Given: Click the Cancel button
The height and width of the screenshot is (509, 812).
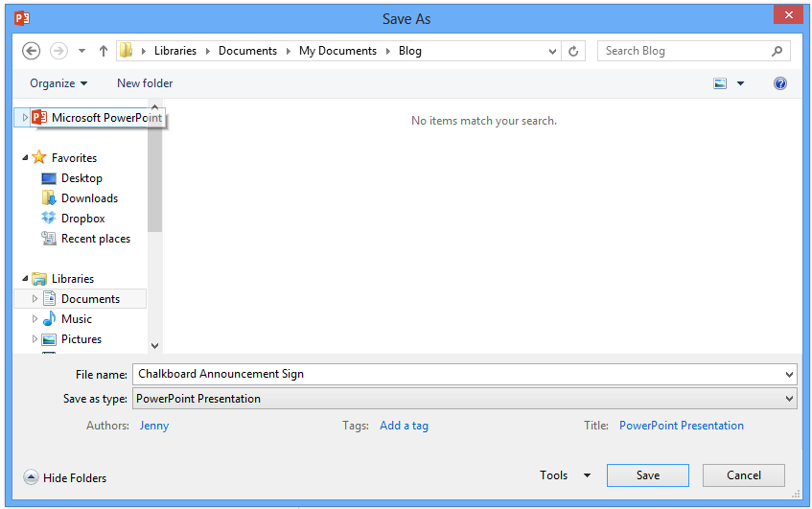Looking at the screenshot, I should click(744, 475).
